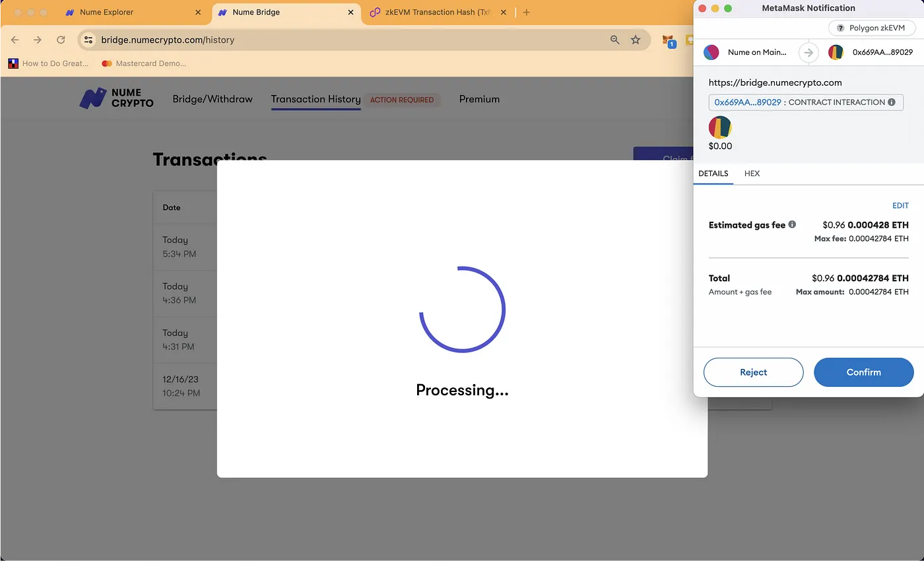This screenshot has width=924, height=561.
Task: Open the MetaMask fox extension icon
Action: [x=669, y=40]
